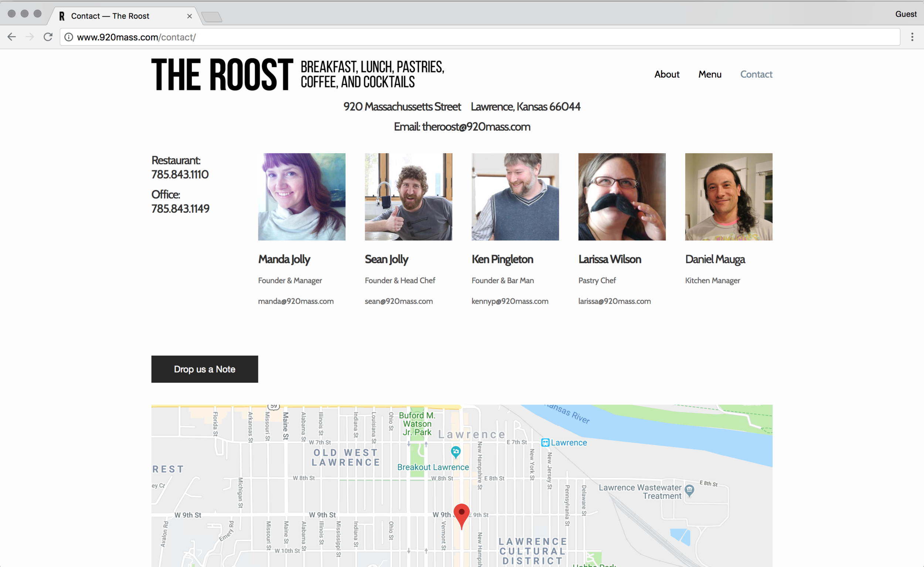Click Daniel Mauga's photo
The height and width of the screenshot is (567, 924).
(728, 197)
